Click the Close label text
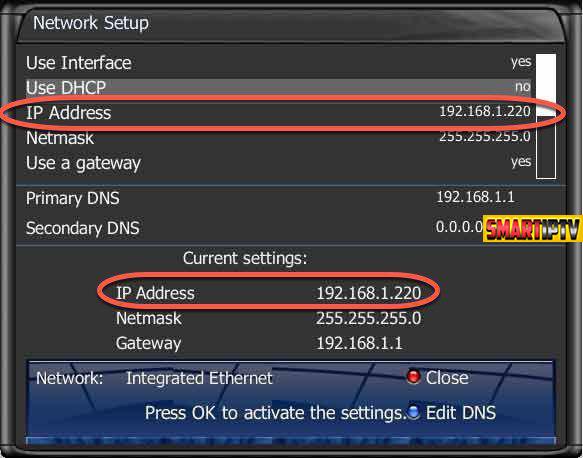583x458 pixels. pyautogui.click(x=447, y=378)
